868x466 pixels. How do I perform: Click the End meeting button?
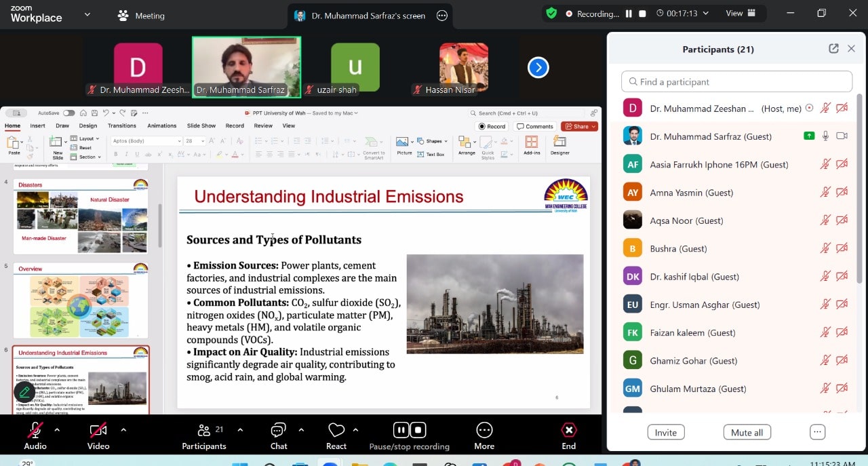(x=569, y=434)
